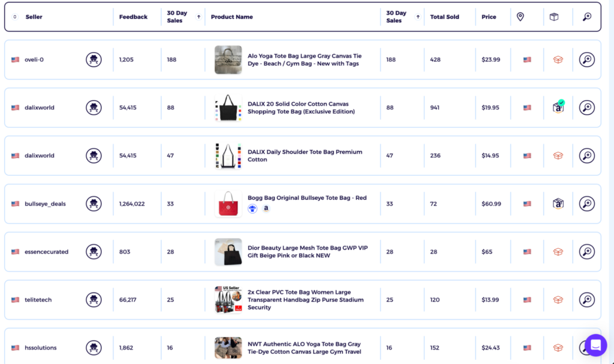614x364 pixels.
Task: Open spy icon for hssolutions
Action: click(94, 348)
